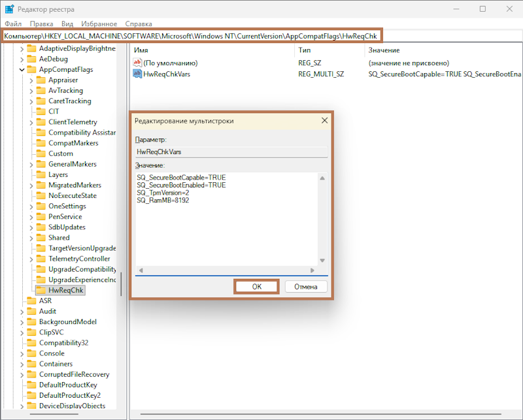
Task: Click the BackgroundModel folder icon
Action: (x=31, y=321)
